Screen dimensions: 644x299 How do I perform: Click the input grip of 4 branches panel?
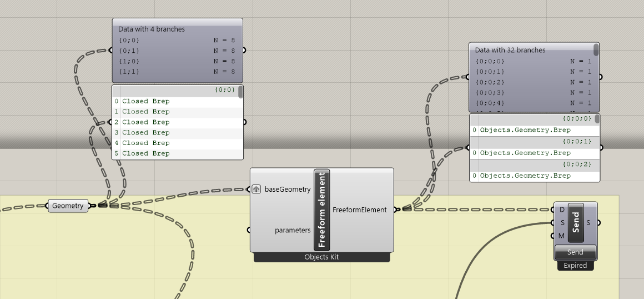tap(110, 50)
